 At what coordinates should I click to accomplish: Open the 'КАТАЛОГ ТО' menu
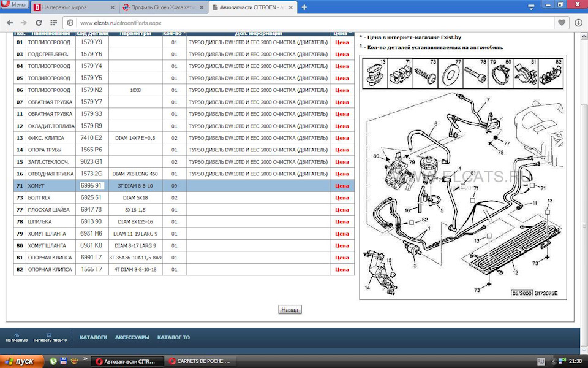[x=173, y=337]
